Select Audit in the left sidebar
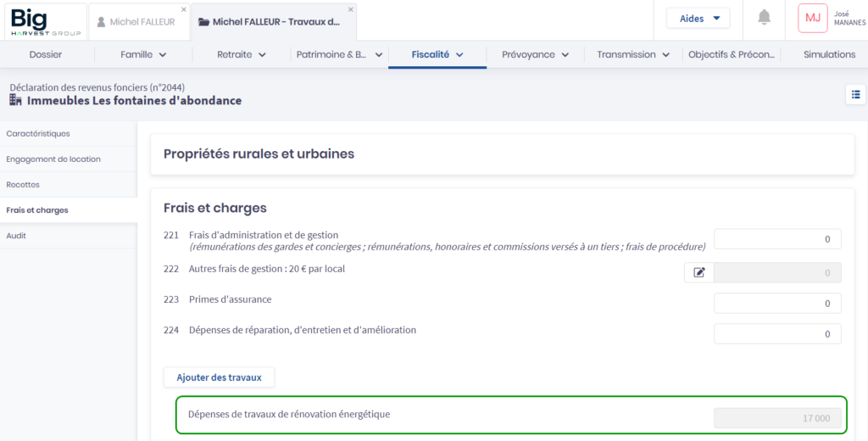 [x=16, y=235]
